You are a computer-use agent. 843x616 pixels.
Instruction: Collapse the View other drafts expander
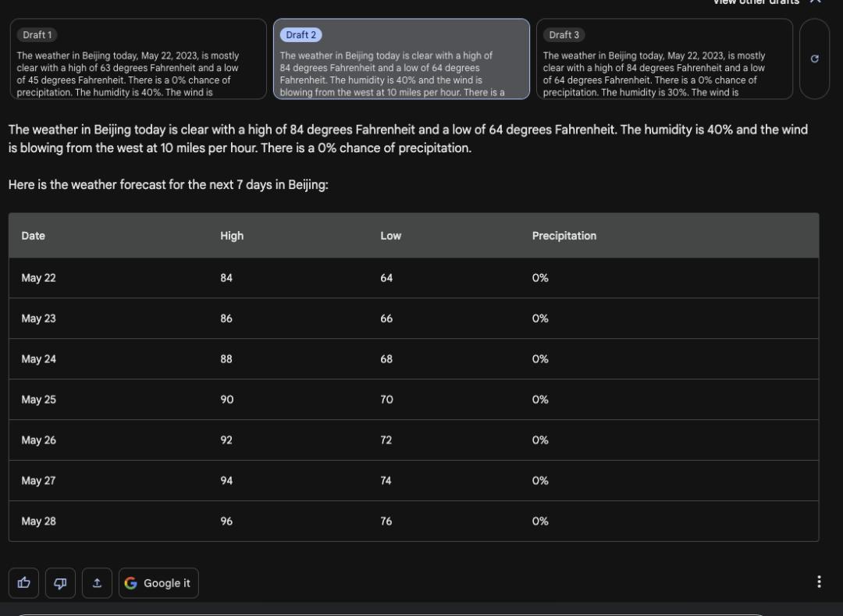[767, 2]
